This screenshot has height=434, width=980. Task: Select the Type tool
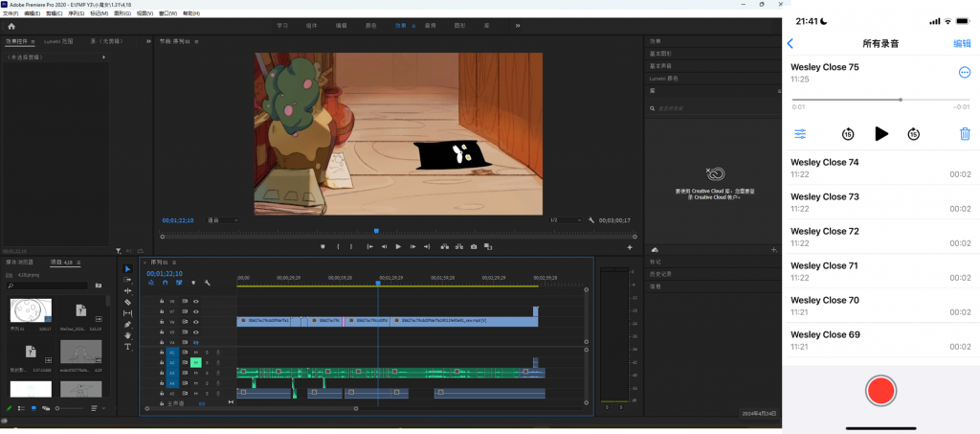(128, 347)
